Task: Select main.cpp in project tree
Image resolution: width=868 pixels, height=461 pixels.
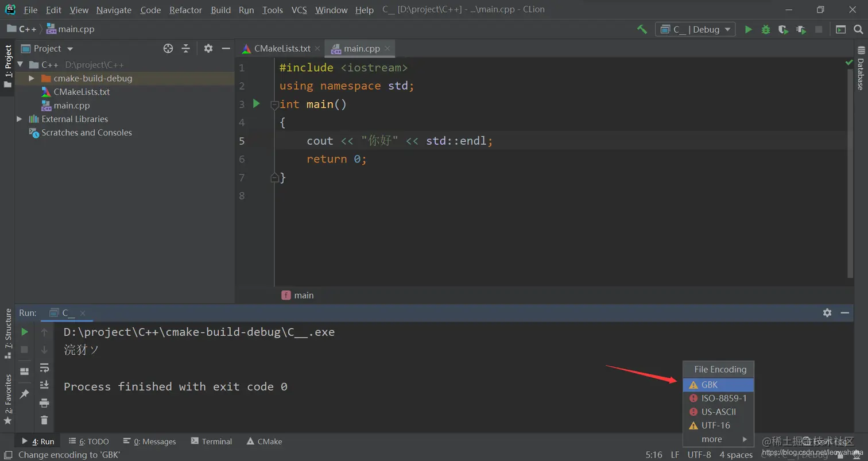Action: pos(71,106)
